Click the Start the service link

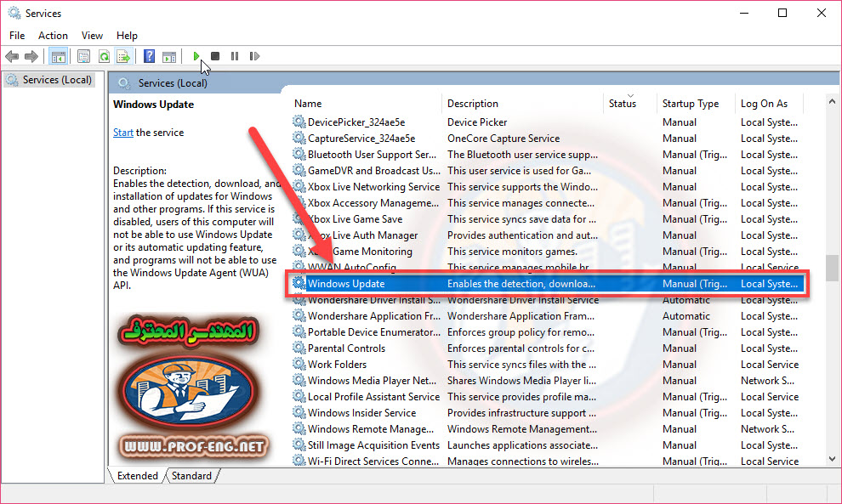coord(123,133)
